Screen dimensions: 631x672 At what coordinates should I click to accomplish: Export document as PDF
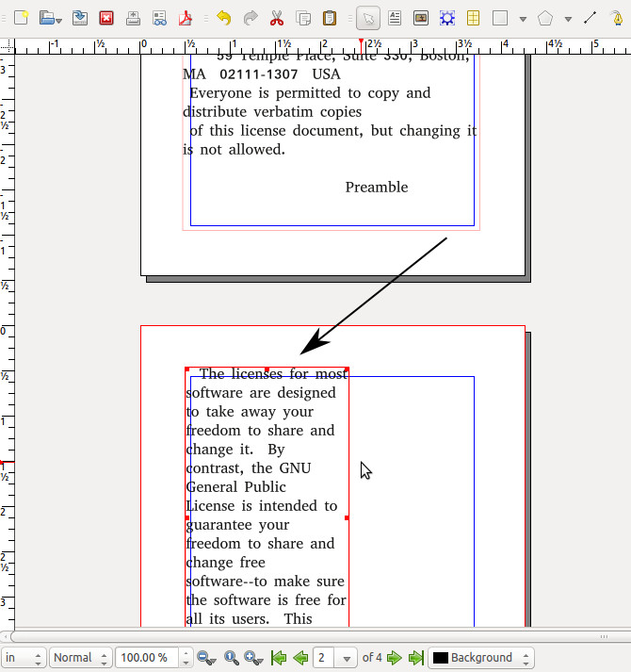(x=186, y=18)
